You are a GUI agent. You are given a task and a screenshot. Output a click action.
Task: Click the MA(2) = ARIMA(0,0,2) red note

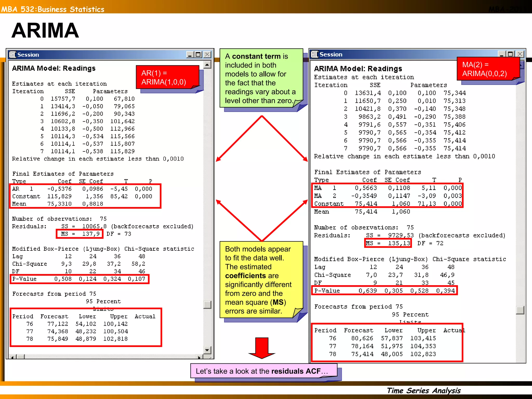tap(488, 69)
